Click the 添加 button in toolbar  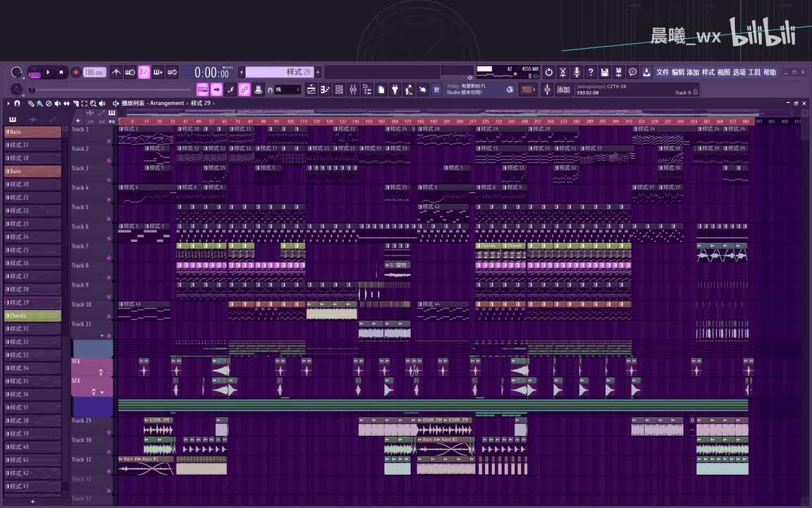tap(563, 90)
